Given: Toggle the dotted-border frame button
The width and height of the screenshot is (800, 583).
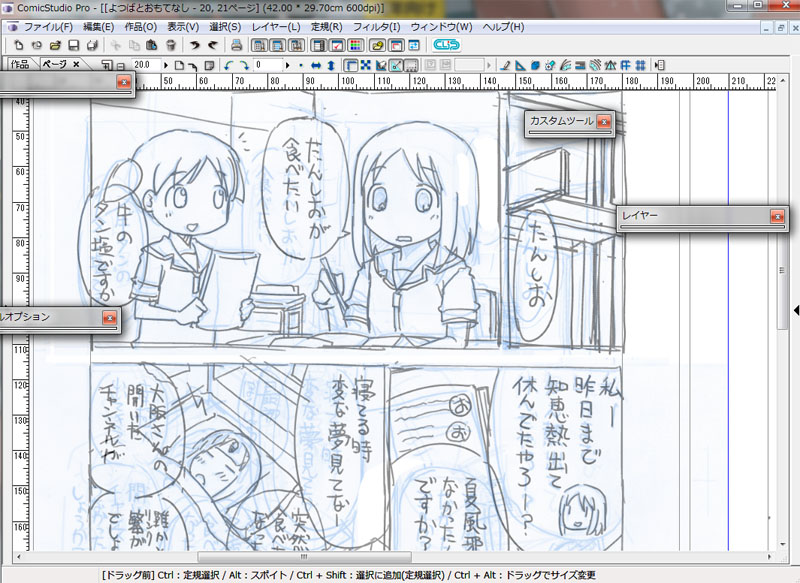Looking at the screenshot, I should [x=411, y=65].
